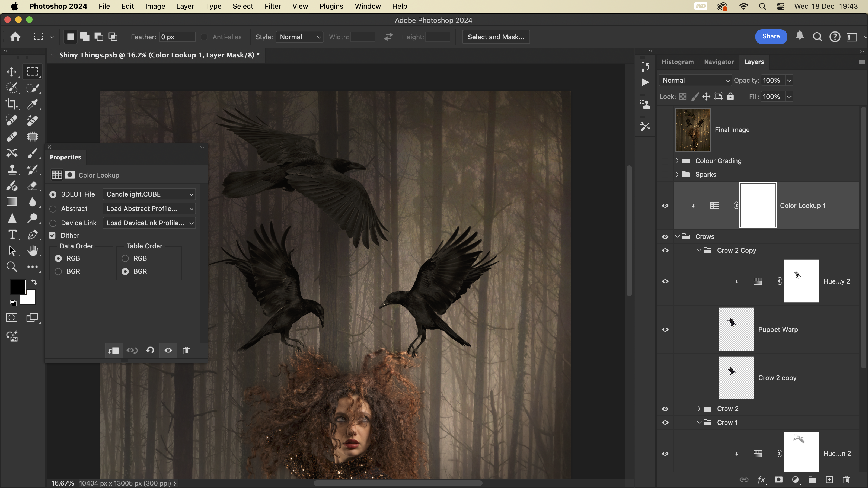Select the Horizontal Type tool
This screenshot has height=488, width=868.
coord(12,235)
